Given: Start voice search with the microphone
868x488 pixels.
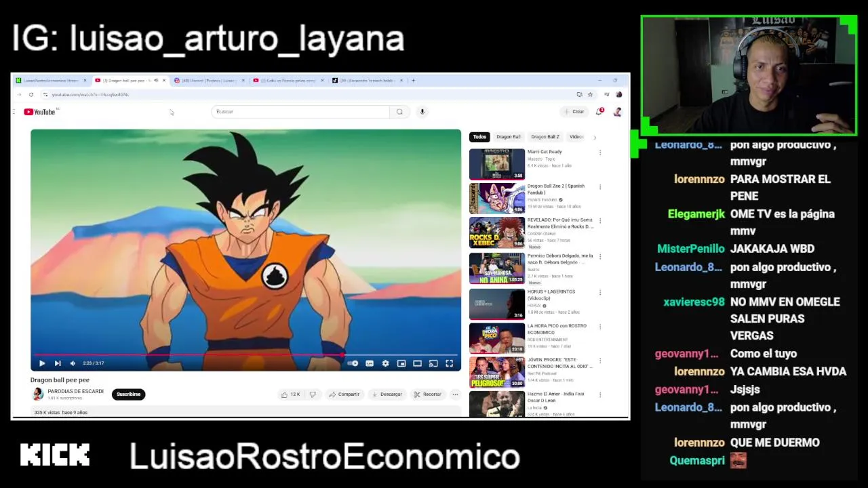Looking at the screenshot, I should [422, 112].
